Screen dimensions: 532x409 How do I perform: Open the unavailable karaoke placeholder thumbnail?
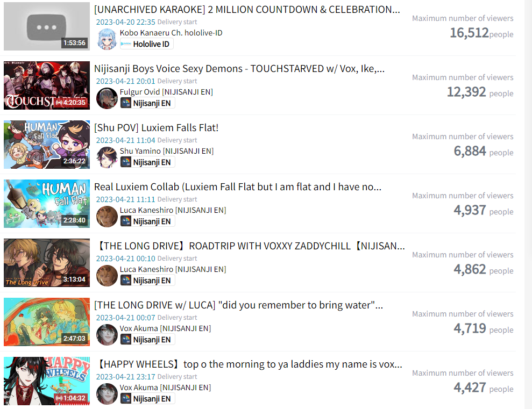47,26
